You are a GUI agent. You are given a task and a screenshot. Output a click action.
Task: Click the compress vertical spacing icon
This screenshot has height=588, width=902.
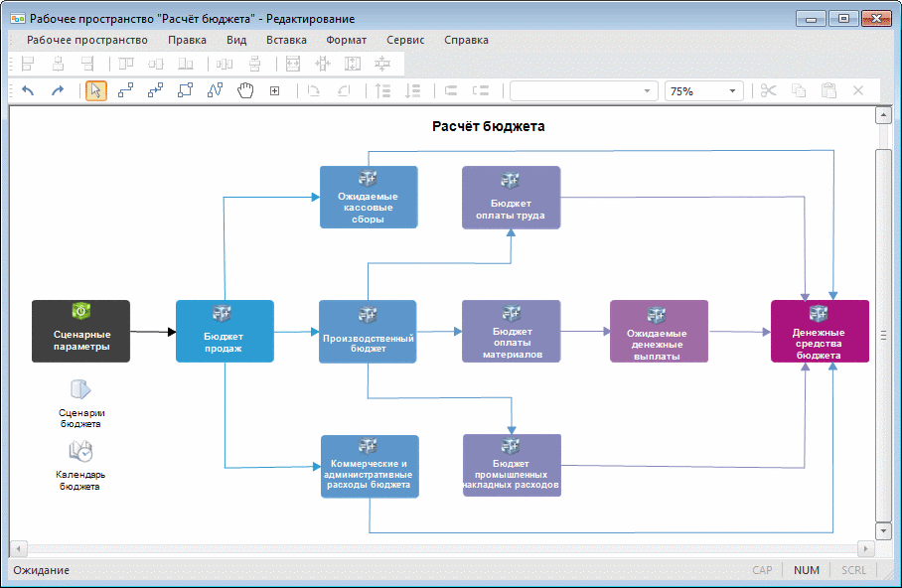[x=382, y=64]
